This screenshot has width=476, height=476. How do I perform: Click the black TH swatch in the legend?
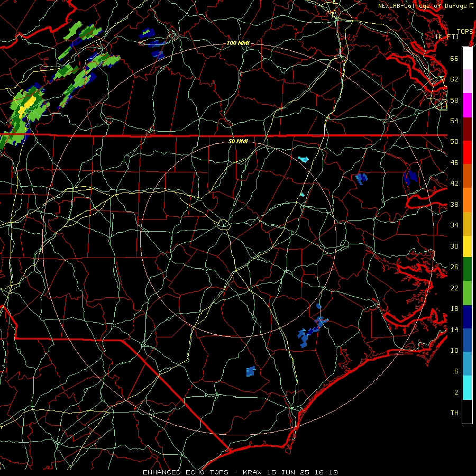point(467,411)
